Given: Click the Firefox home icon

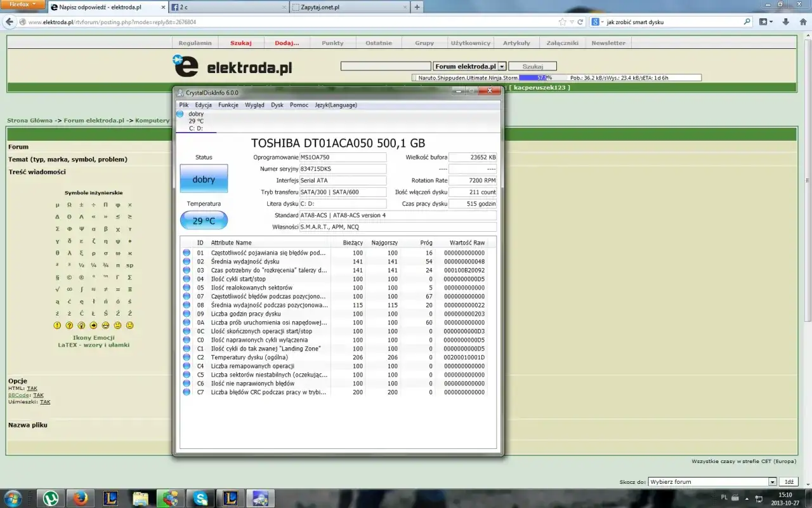Looking at the screenshot, I should click(802, 22).
